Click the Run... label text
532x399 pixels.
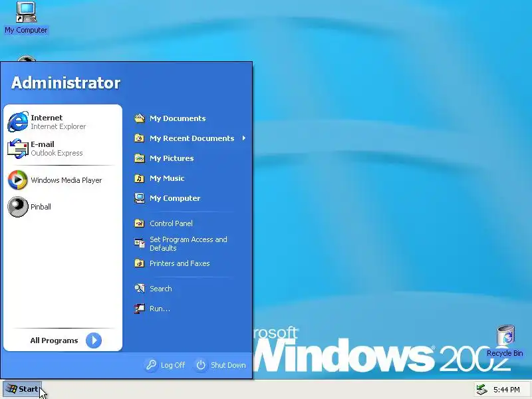[160, 309]
